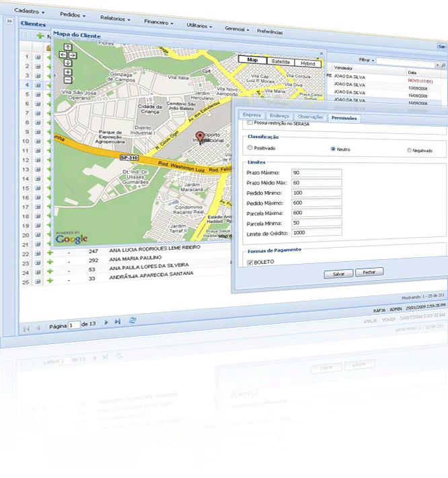Viewport: 448px width, 478px height.
Task: Open the Cadastro dropdown menu
Action: (29, 11)
